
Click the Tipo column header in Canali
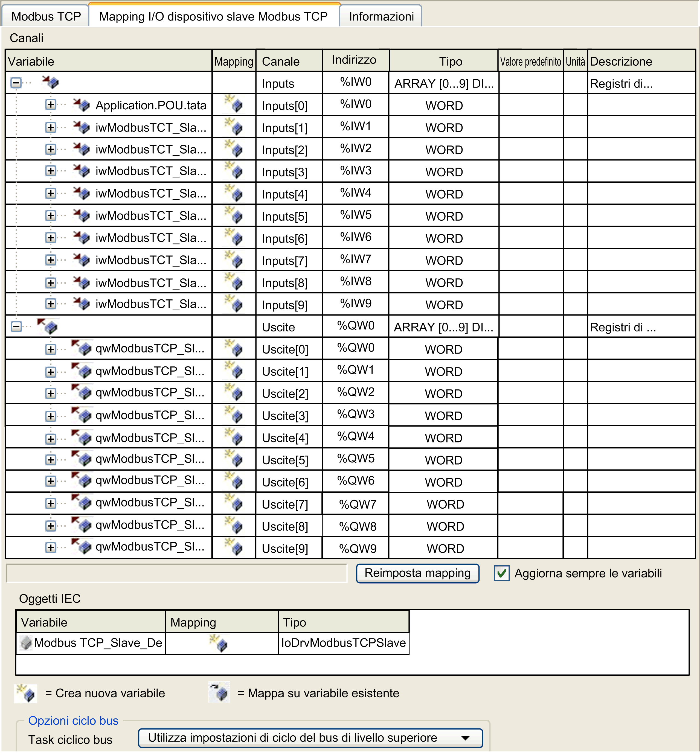443,61
